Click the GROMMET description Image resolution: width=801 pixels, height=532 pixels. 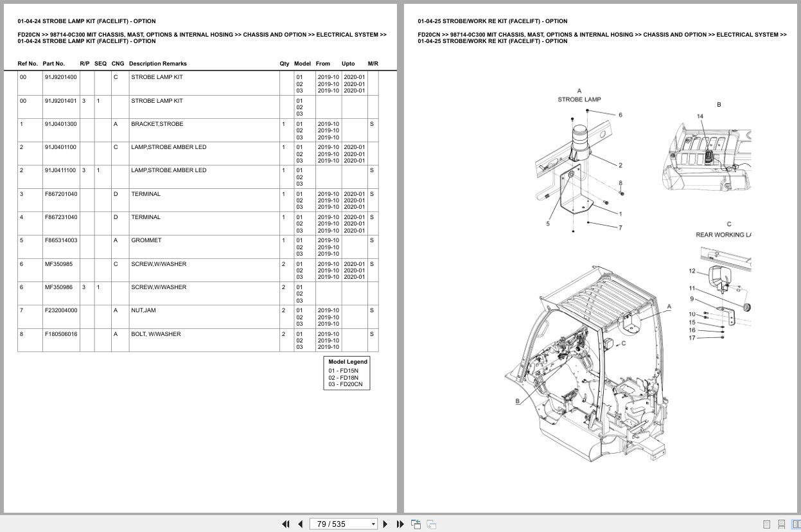click(x=146, y=240)
